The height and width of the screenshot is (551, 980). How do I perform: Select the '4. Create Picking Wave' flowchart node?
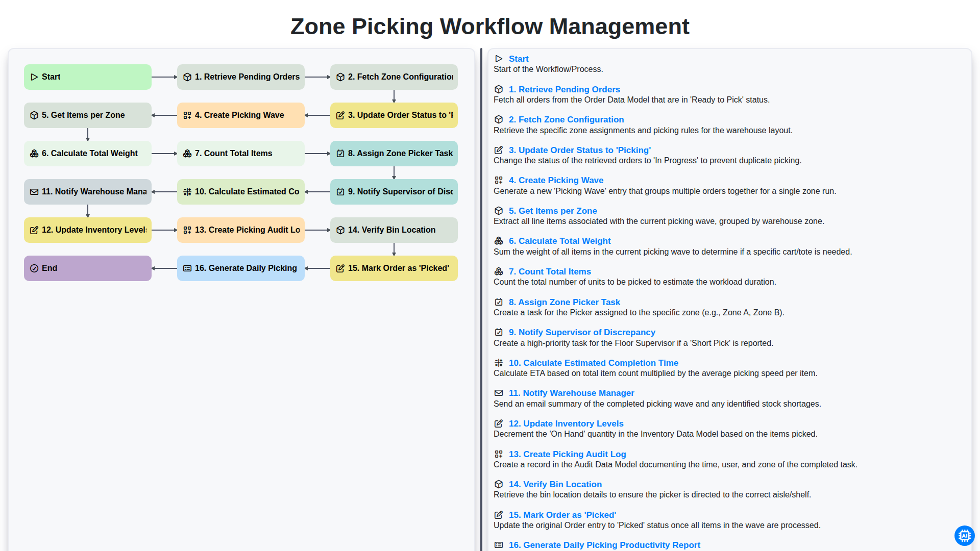point(241,115)
